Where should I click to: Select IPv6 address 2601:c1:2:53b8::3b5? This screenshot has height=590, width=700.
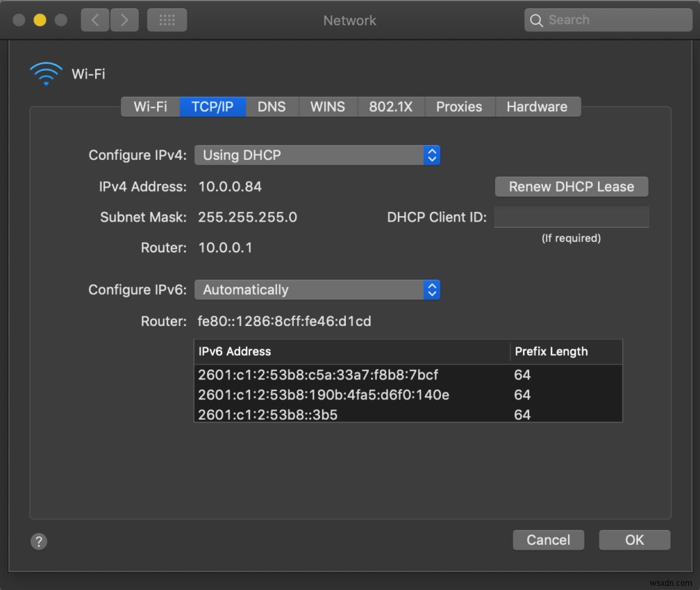[x=408, y=414]
